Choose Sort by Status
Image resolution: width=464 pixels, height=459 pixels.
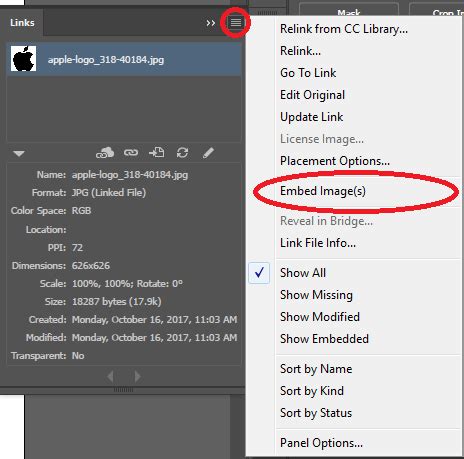[316, 413]
